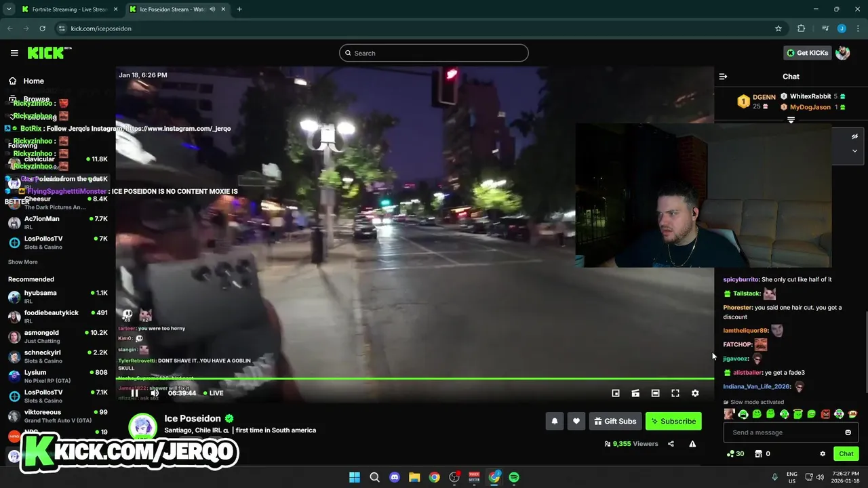The image size is (868, 488).
Task: Open LosPollosTV under Following
Action: [x=58, y=243]
